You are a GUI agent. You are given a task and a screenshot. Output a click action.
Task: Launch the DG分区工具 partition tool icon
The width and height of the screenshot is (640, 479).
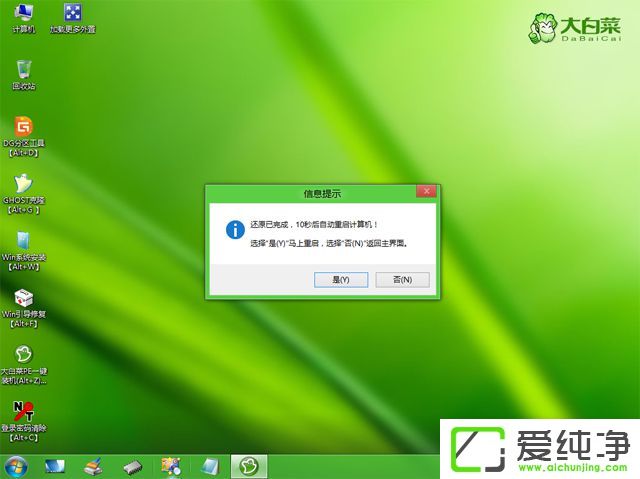(x=22, y=128)
